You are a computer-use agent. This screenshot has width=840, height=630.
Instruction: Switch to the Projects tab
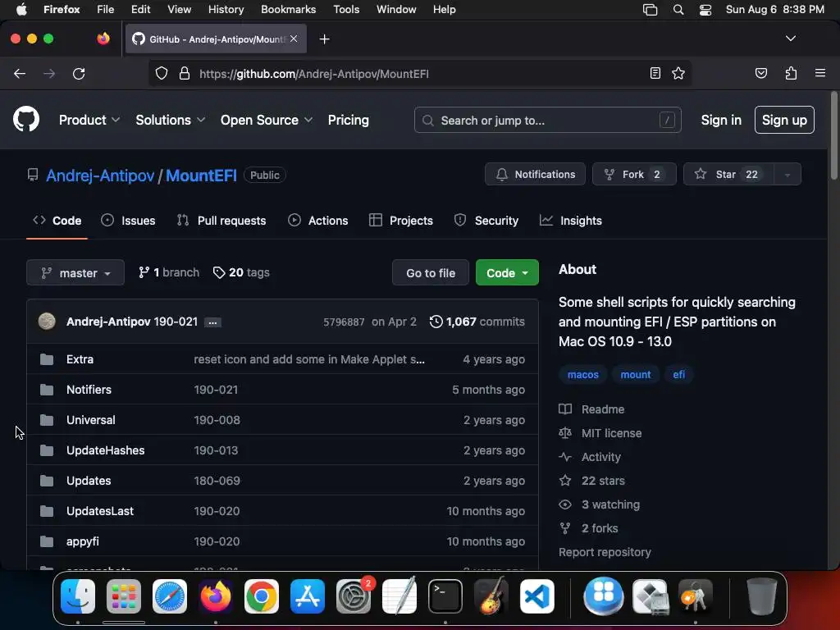[401, 221]
